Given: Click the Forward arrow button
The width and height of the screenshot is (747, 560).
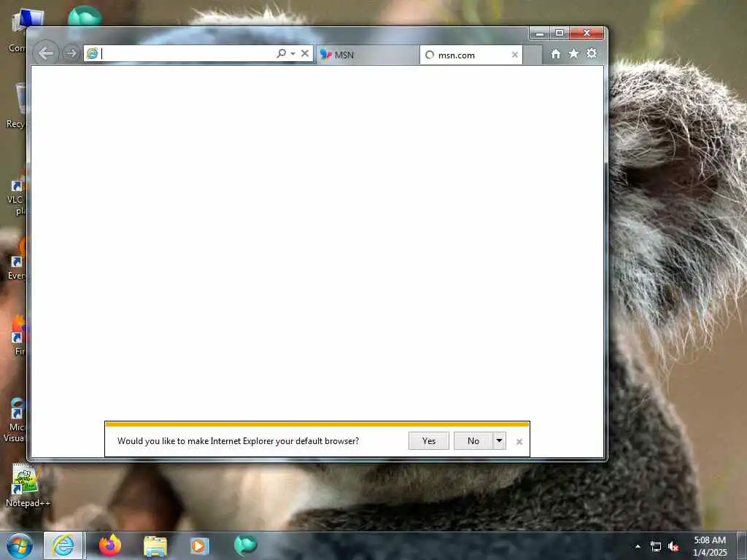Looking at the screenshot, I should click(71, 53).
